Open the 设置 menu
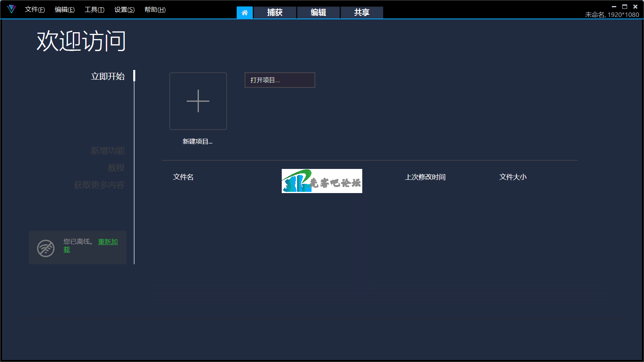This screenshot has width=644, height=362. [124, 10]
